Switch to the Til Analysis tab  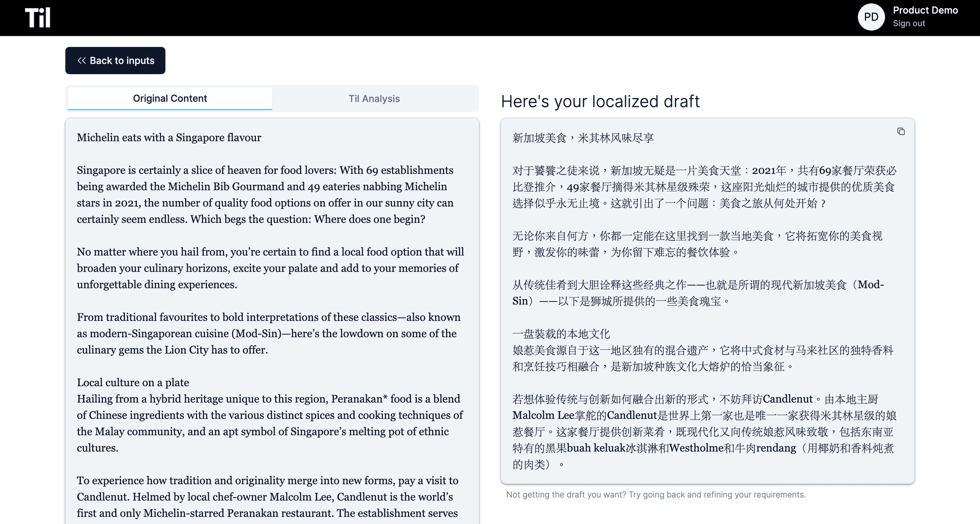(374, 99)
